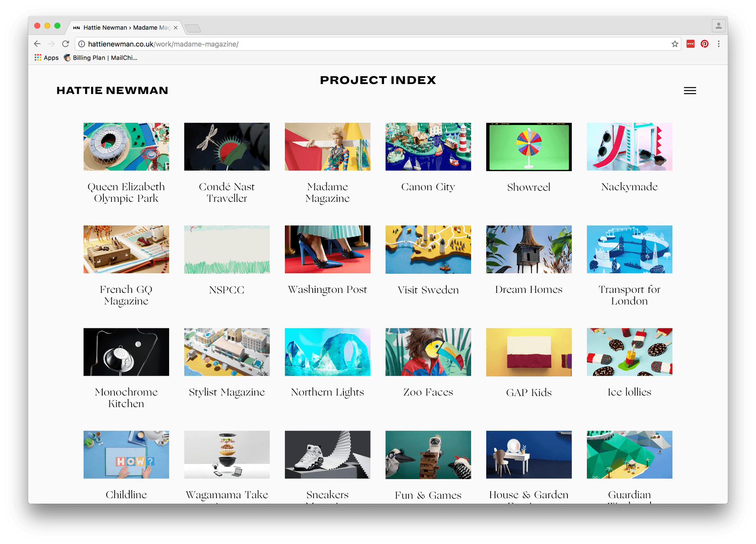Open the Guardian island thumbnail
The height and width of the screenshot is (544, 756).
pyautogui.click(x=629, y=454)
